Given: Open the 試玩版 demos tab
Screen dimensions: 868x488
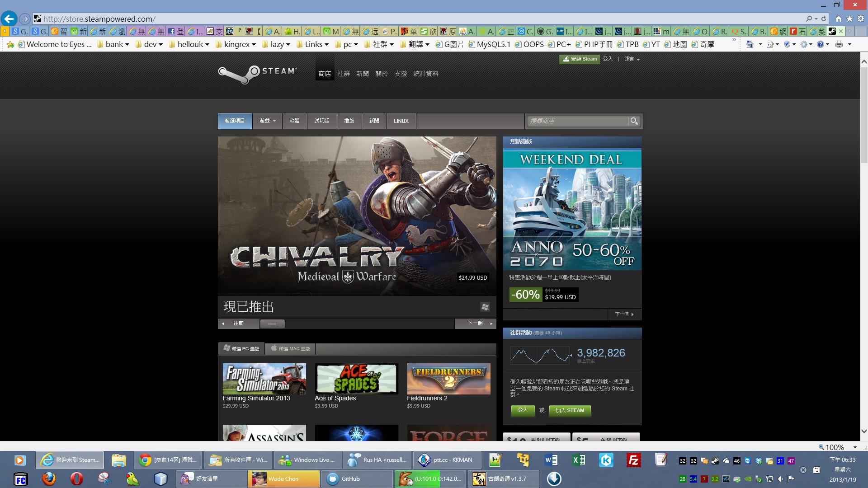Looking at the screenshot, I should pos(322,121).
